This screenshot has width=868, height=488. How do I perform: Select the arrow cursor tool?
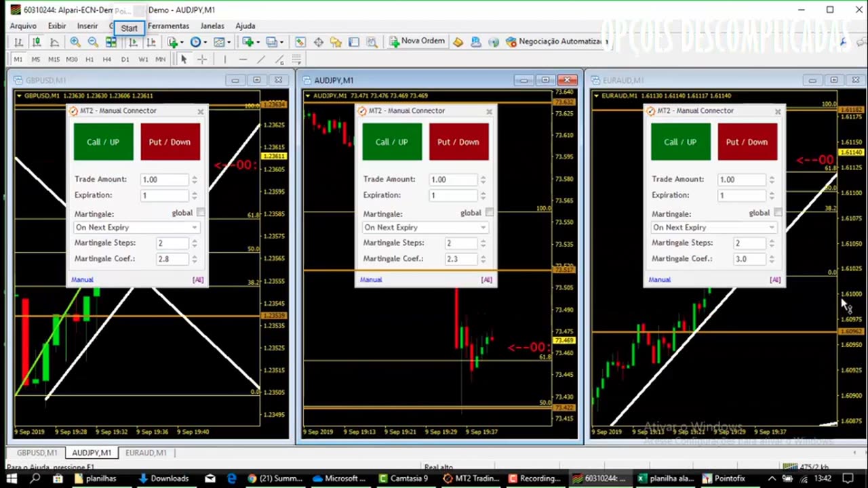point(184,60)
